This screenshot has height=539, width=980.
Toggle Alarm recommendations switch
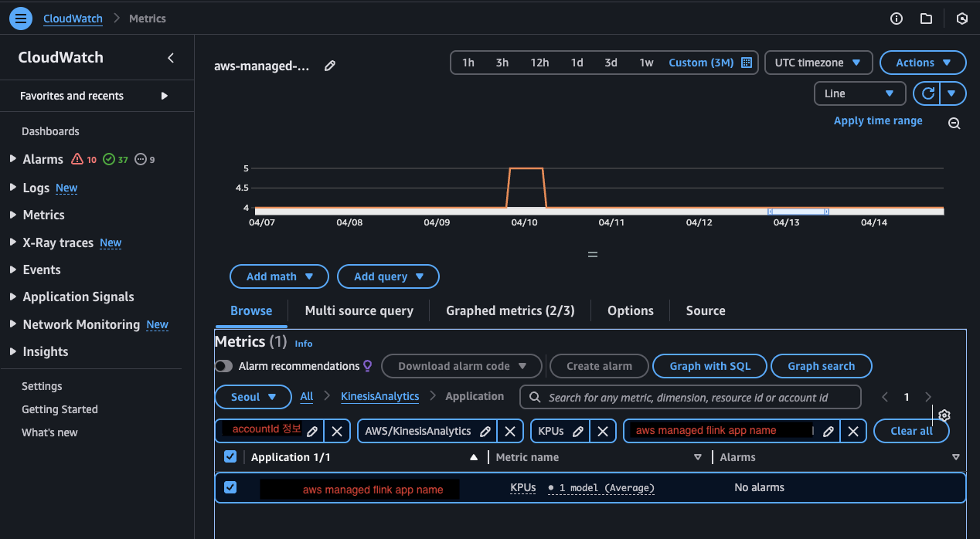click(224, 366)
